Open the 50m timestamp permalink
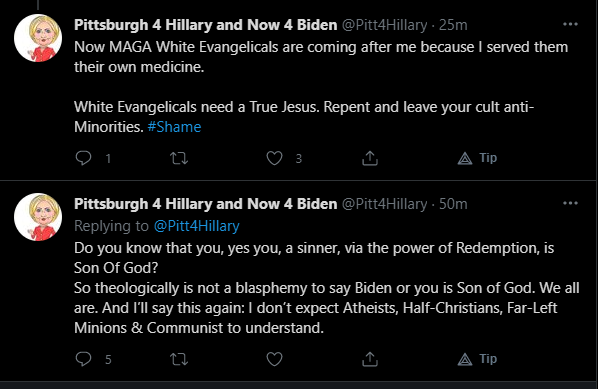598x389 pixels. click(x=453, y=204)
